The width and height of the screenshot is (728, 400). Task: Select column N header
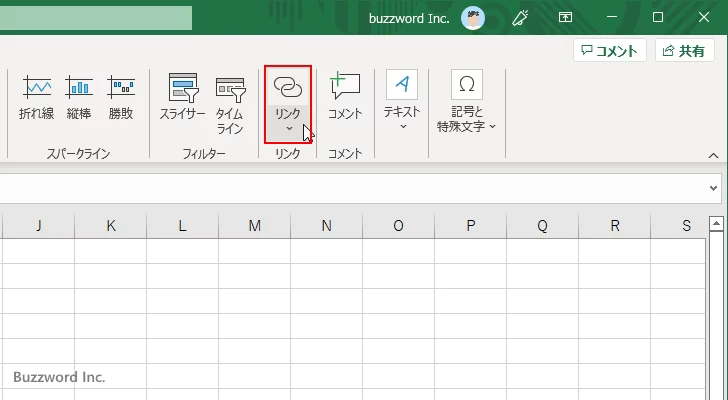(326, 226)
